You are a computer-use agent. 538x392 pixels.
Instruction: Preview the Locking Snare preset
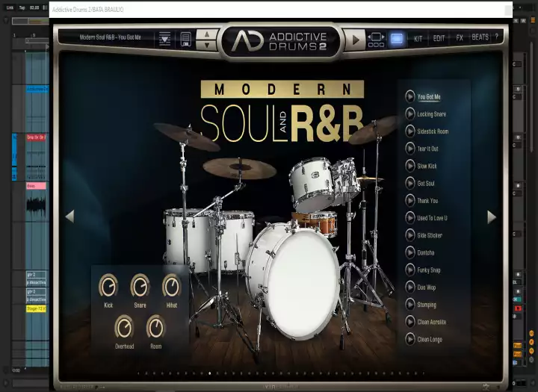409,113
